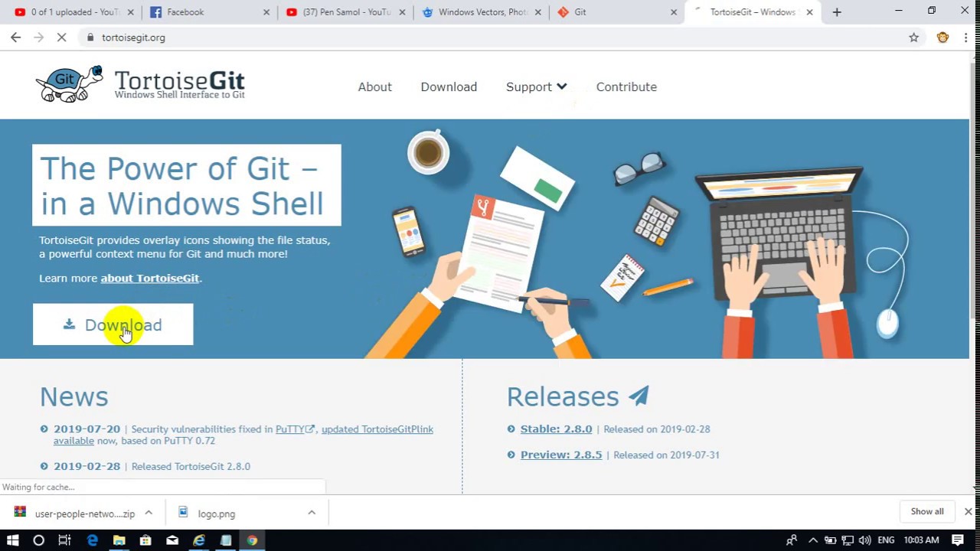Open the Contribute navigation item
The height and width of the screenshot is (551, 980).
[626, 87]
